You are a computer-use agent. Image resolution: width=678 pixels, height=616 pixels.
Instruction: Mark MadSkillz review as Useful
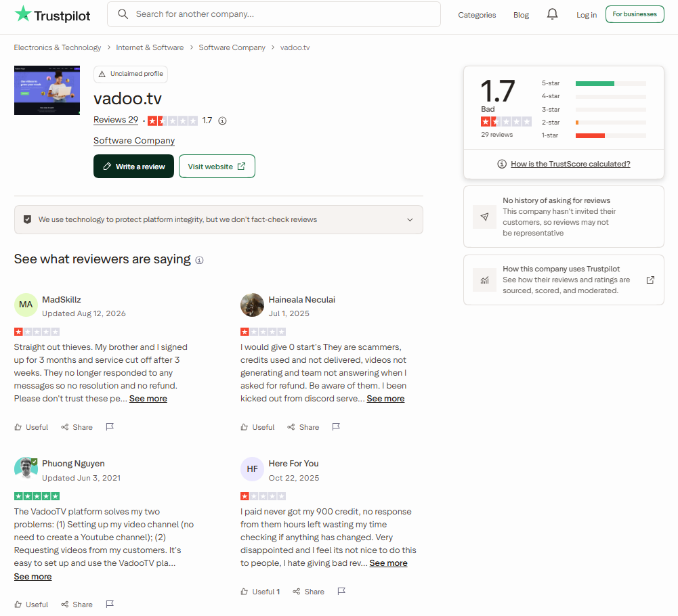[x=31, y=427]
